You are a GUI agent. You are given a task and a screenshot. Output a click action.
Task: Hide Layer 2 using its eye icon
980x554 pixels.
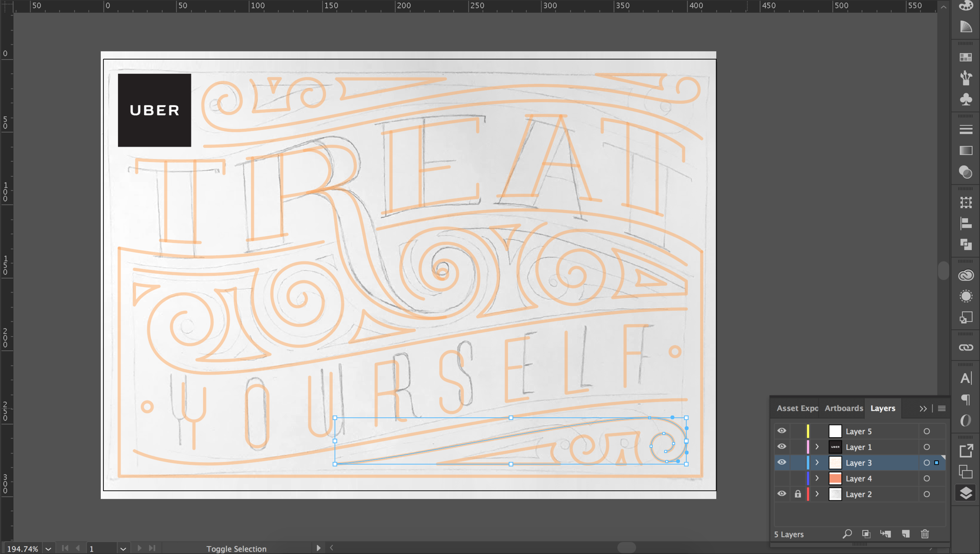[x=782, y=494]
